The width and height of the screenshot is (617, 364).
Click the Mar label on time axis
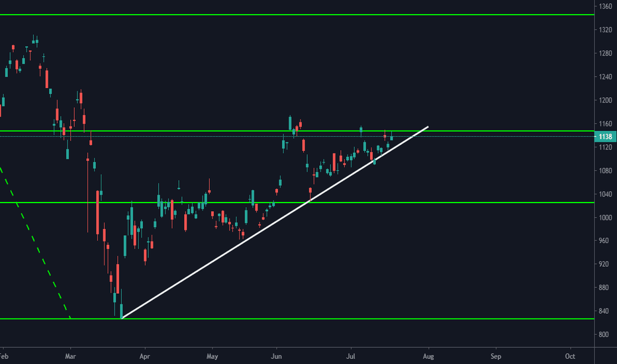pos(70,356)
